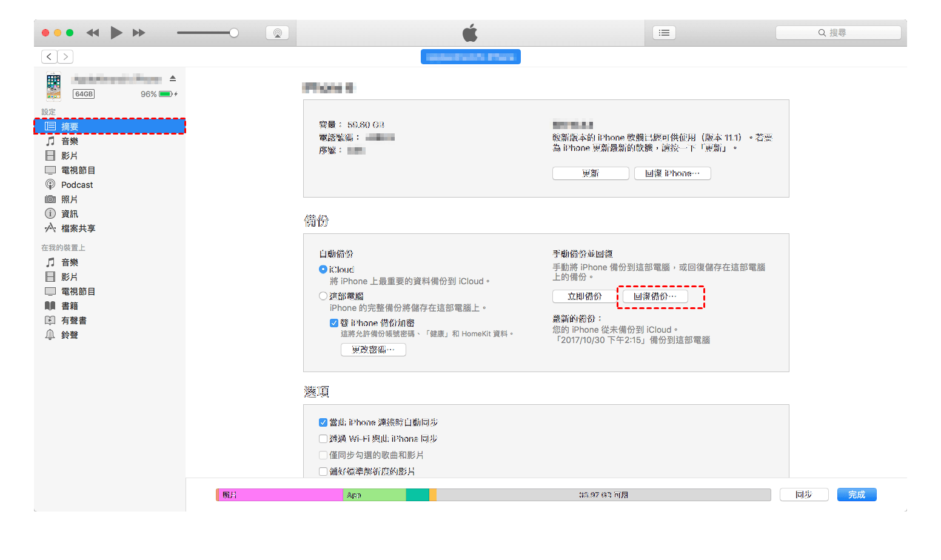Click the 33.97 GB 可用 free space label
The width and height of the screenshot is (941, 560).
click(603, 495)
